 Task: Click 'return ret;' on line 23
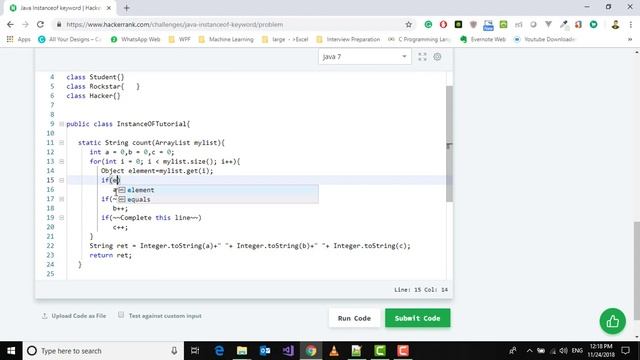[x=111, y=256]
